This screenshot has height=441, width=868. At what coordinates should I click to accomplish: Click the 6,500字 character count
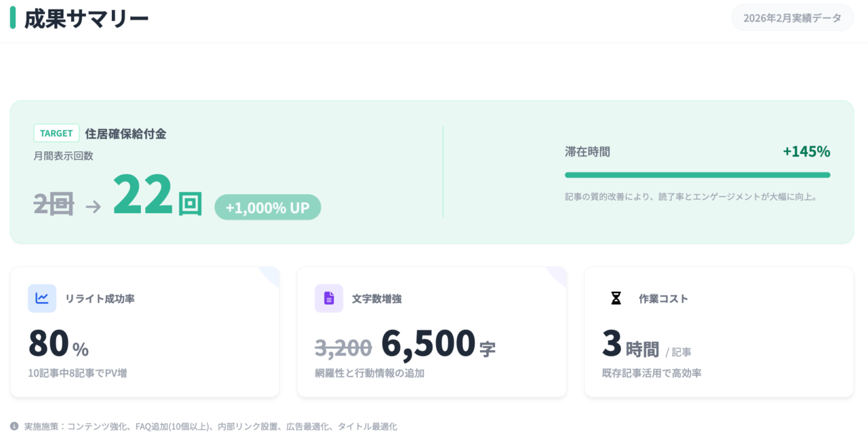coord(438,344)
